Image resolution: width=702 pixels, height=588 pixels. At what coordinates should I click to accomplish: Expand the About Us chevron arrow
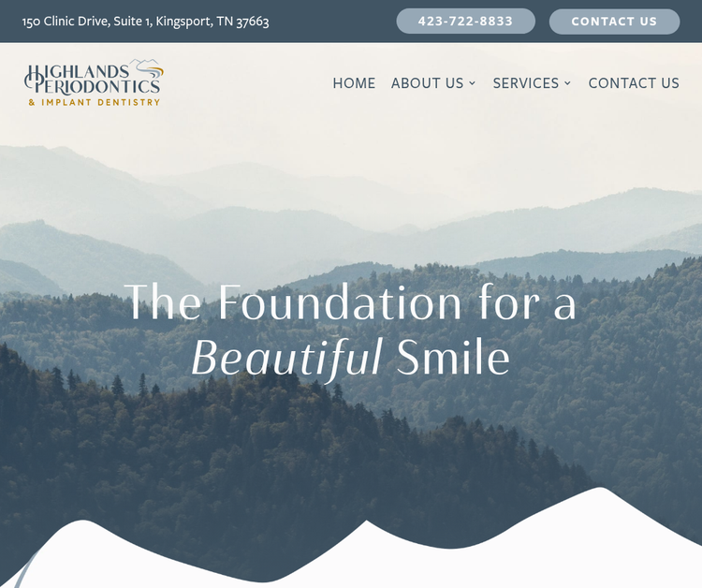point(472,83)
